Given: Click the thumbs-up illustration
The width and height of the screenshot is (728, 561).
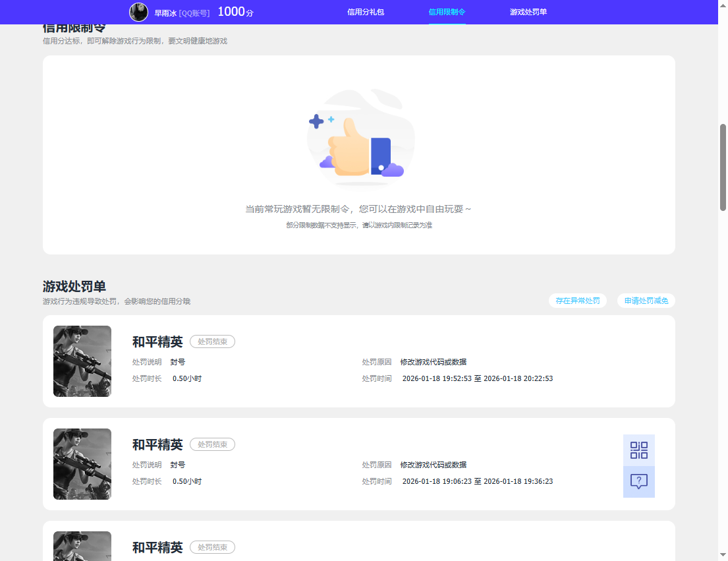Looking at the screenshot, I should tap(361, 138).
